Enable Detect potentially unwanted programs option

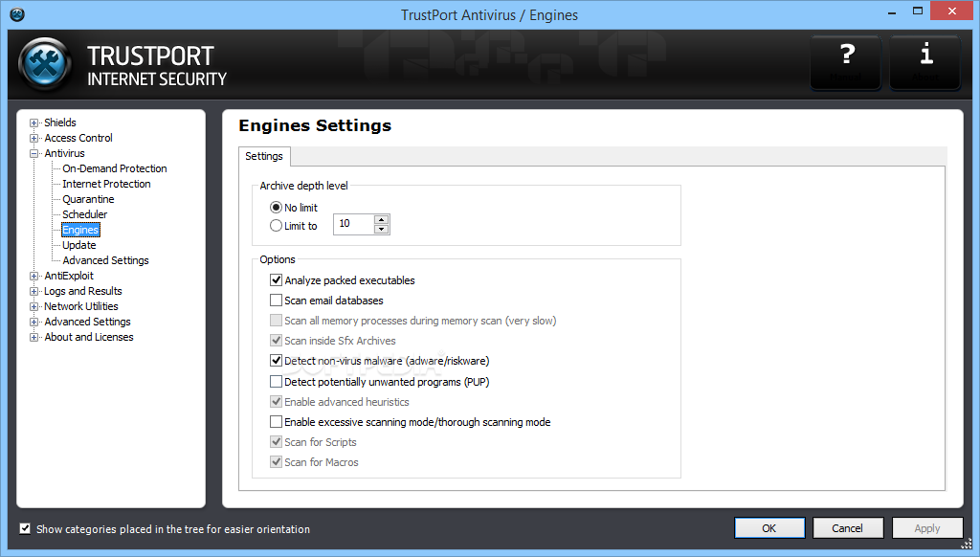[277, 382]
